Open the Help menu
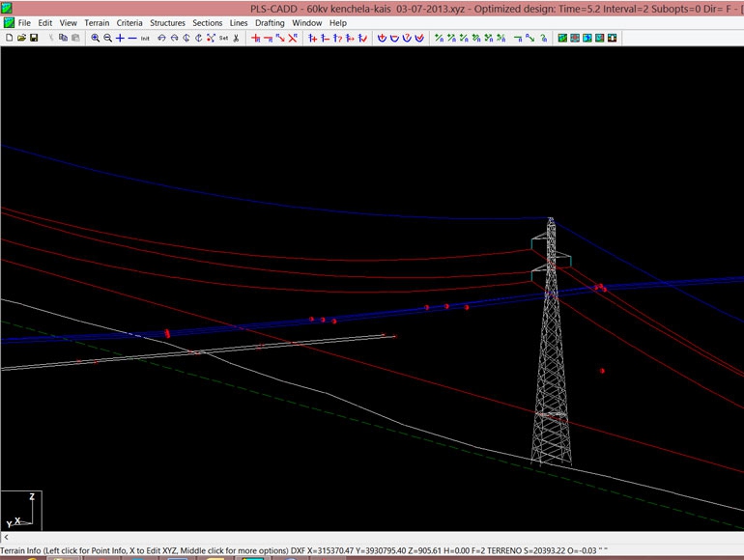 click(x=338, y=23)
